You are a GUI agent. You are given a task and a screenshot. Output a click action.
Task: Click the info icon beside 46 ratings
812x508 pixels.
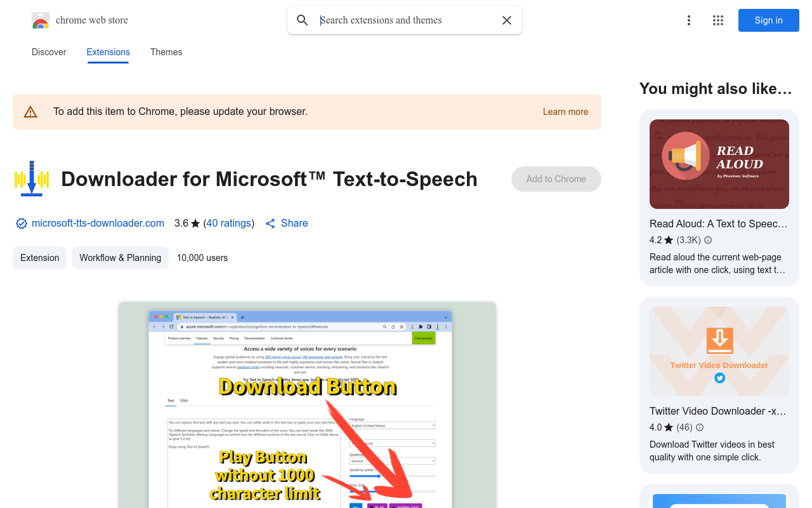700,427
